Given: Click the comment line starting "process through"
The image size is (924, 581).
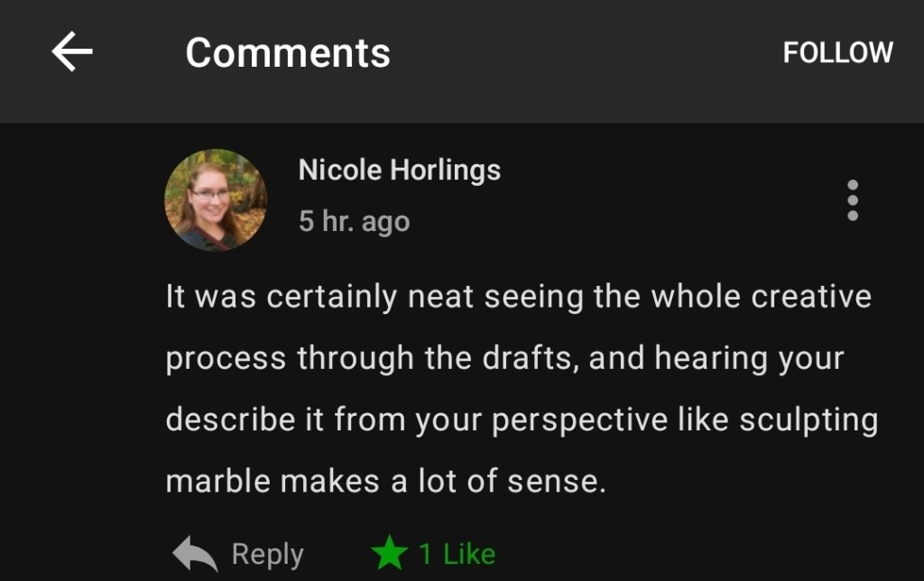Looking at the screenshot, I should coord(504,358).
